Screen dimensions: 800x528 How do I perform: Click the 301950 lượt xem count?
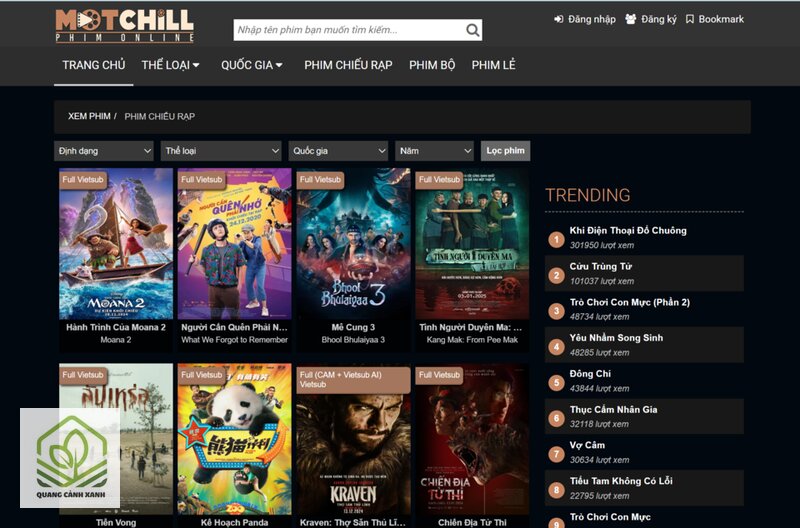[x=602, y=245]
